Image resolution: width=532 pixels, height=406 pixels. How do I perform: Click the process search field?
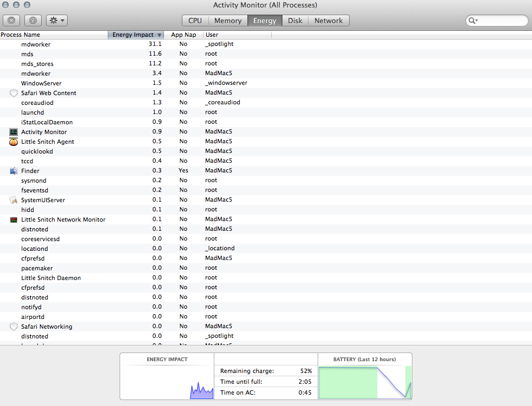(497, 21)
